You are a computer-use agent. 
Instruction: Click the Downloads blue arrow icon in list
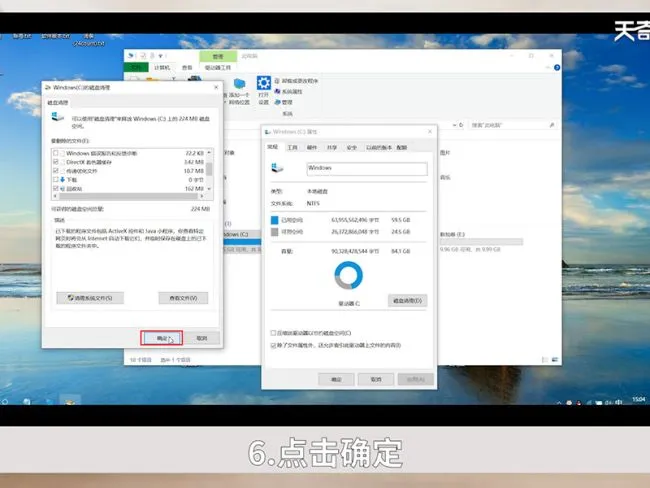tap(63, 180)
